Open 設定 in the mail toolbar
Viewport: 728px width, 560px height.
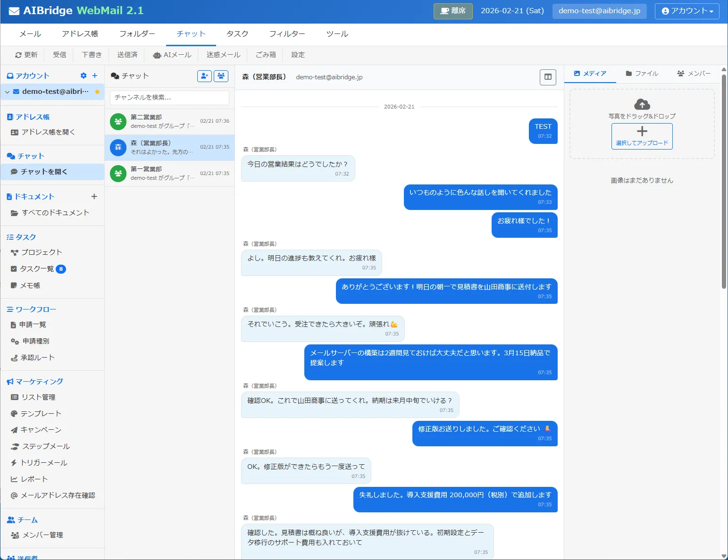pos(298,55)
